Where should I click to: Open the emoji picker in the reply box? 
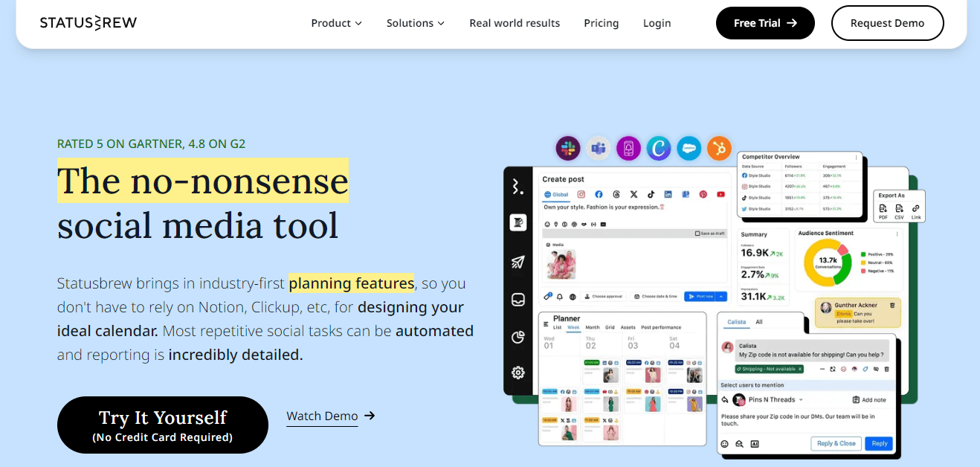[725, 443]
